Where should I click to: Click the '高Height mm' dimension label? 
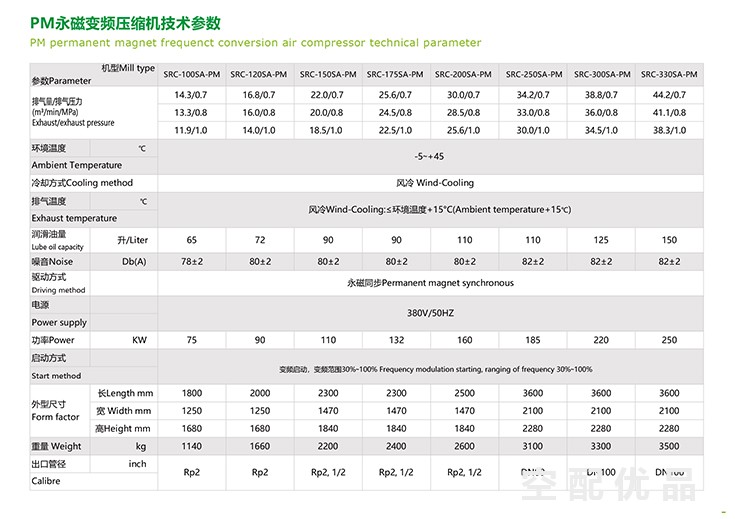point(123,429)
